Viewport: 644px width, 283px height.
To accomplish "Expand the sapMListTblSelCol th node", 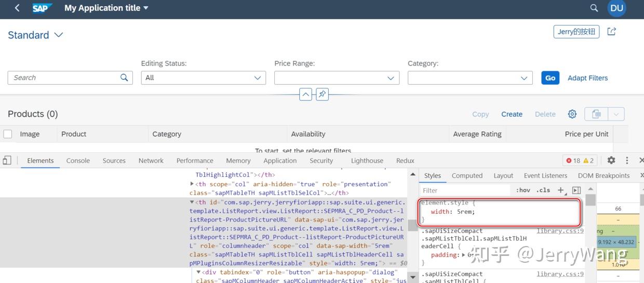I will pos(192,184).
